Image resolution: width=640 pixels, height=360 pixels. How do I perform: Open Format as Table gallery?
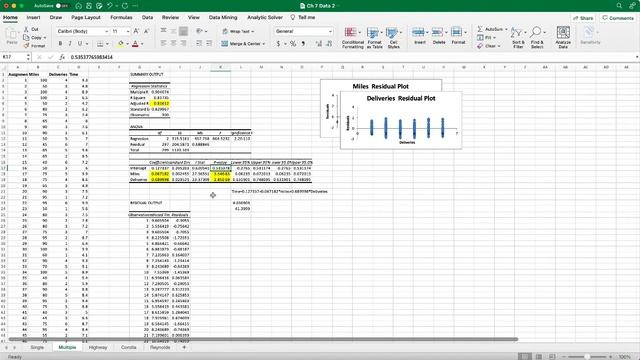374,38
